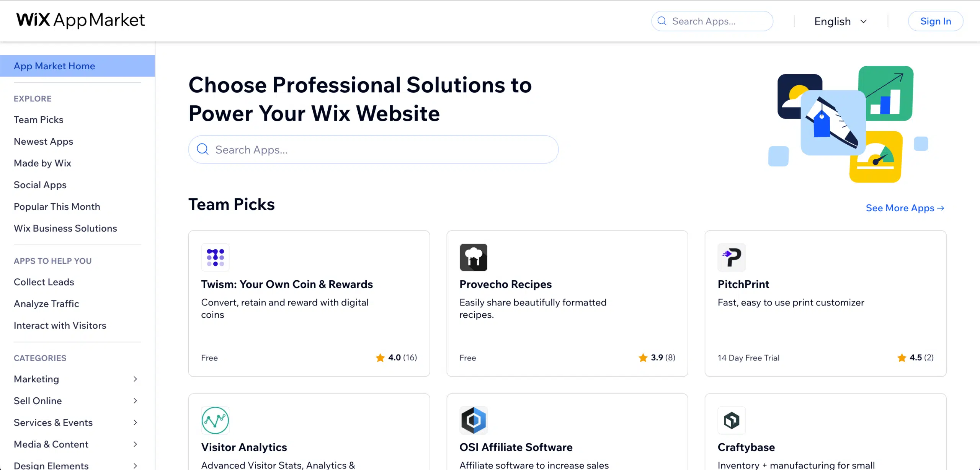Click the star rating on PitchPrint card

(915, 357)
